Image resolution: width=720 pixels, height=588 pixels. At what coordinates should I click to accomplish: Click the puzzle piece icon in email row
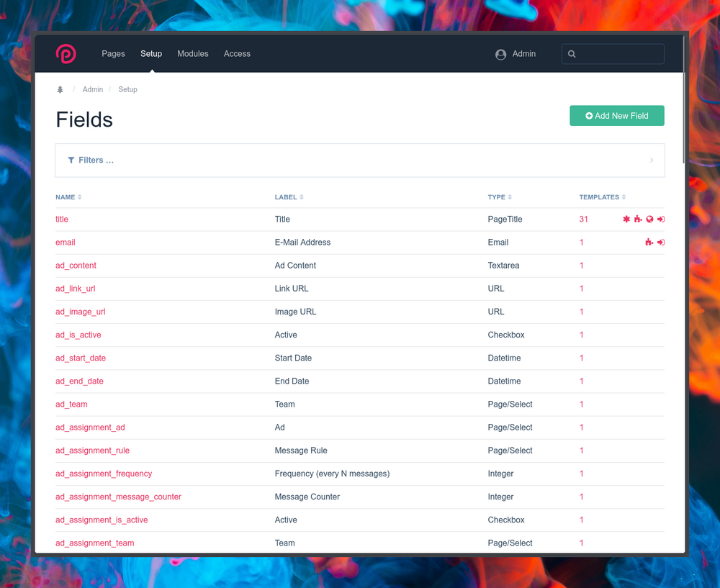click(649, 243)
